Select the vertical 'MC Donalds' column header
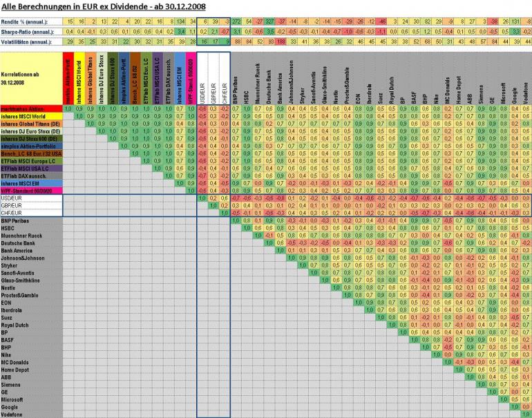Screen dimensions: 532x418 447,78
